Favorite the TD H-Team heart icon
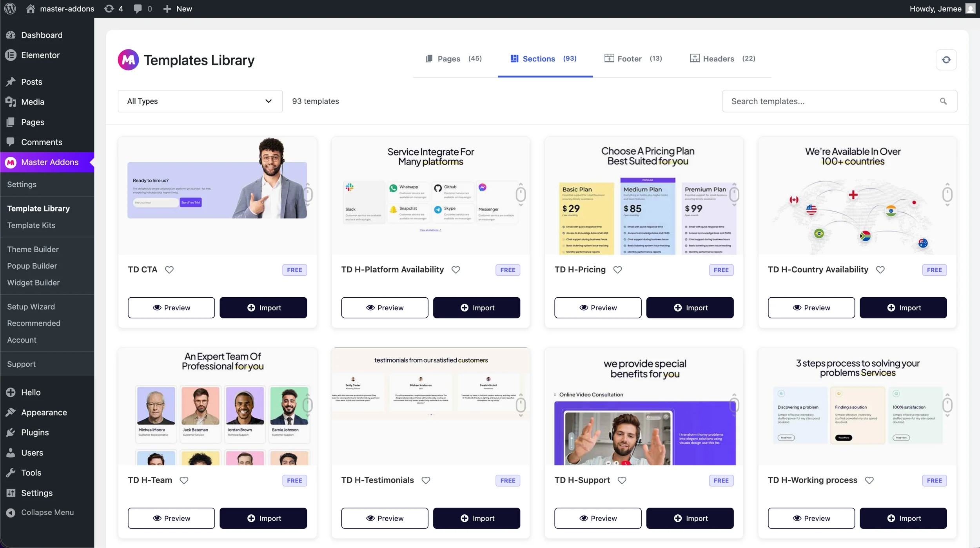 (x=184, y=480)
